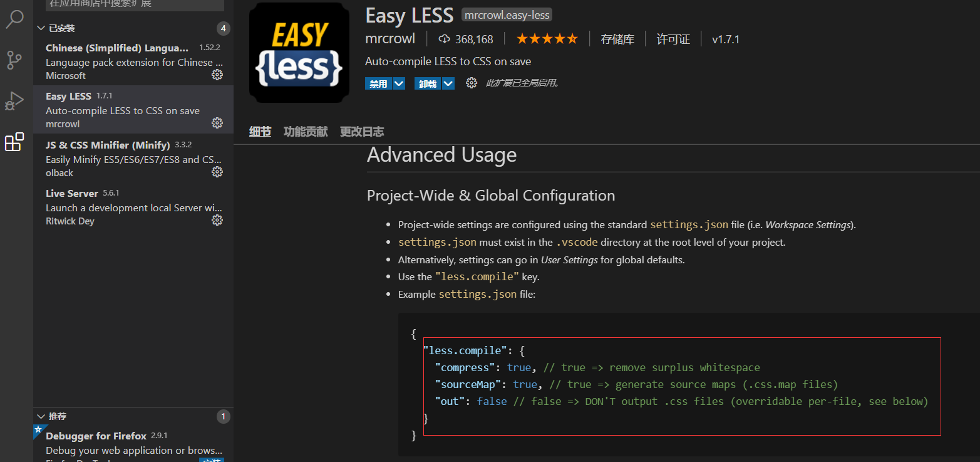Click the version label v1.7.1
This screenshot has height=462, width=980.
726,39
